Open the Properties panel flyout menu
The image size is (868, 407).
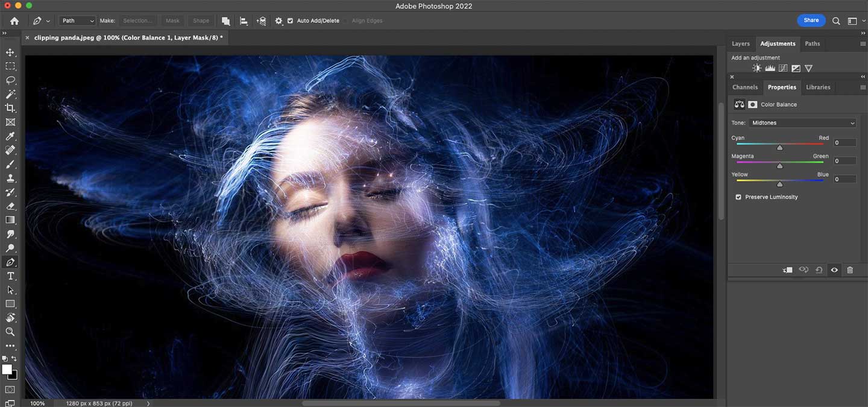pos(863,87)
